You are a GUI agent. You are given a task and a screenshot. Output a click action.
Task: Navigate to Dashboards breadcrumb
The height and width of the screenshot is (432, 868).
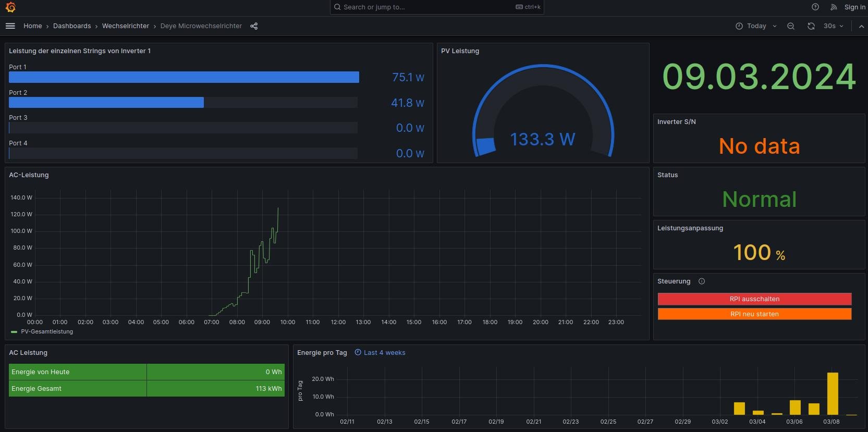pyautogui.click(x=72, y=26)
